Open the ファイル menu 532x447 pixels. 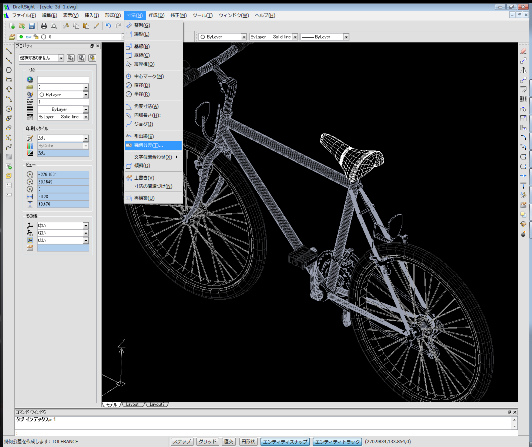click(24, 15)
